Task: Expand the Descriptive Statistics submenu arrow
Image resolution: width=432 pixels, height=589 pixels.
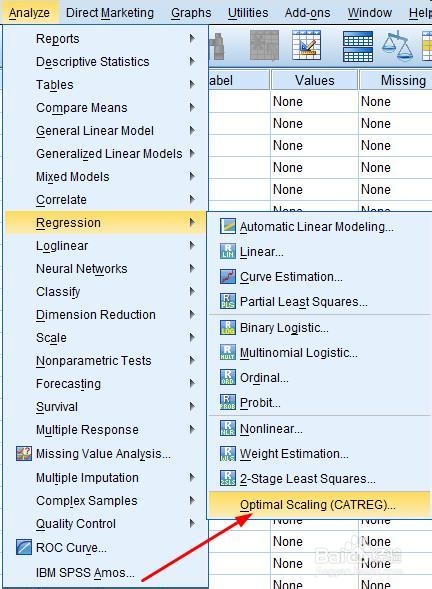Action: click(192, 61)
